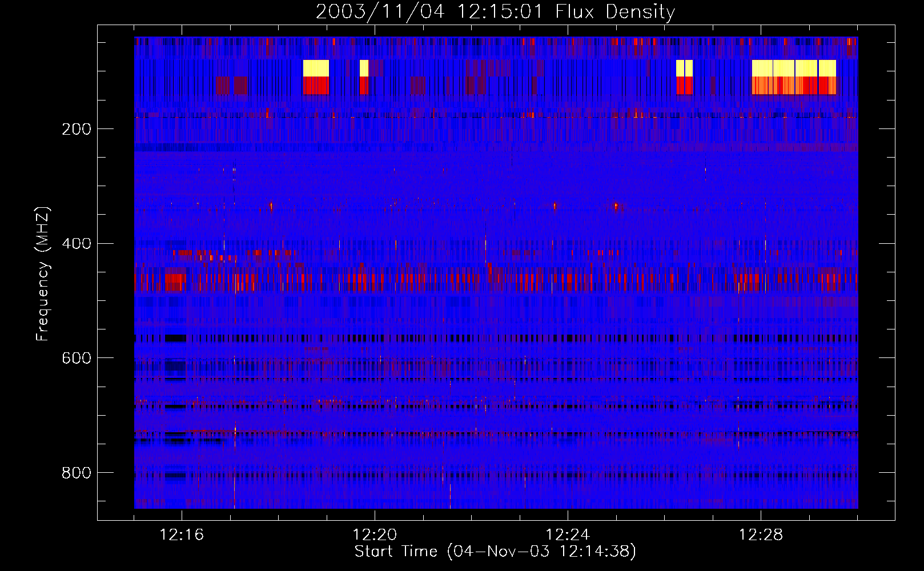
Task: Click the 400 frequency tick label
Action: tap(77, 244)
